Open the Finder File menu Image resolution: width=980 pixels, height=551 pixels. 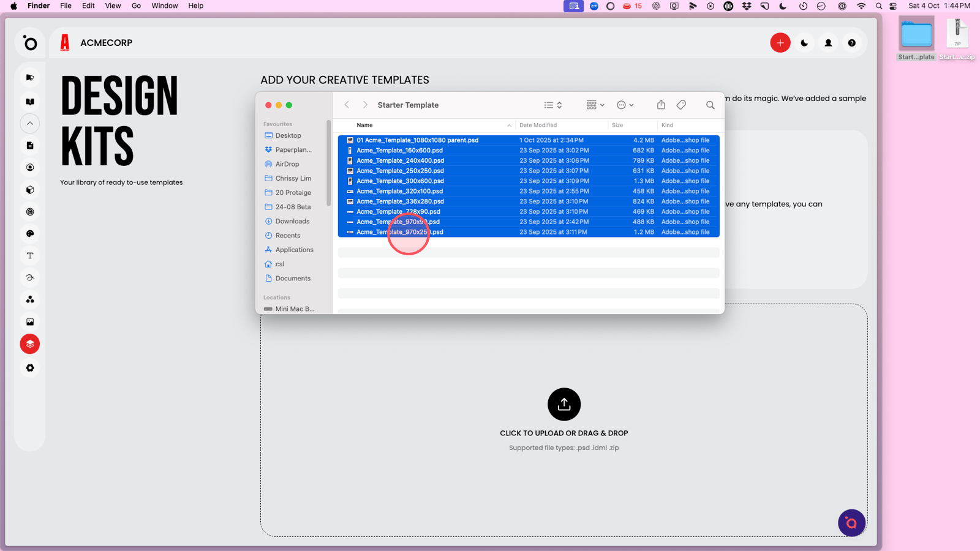point(66,6)
